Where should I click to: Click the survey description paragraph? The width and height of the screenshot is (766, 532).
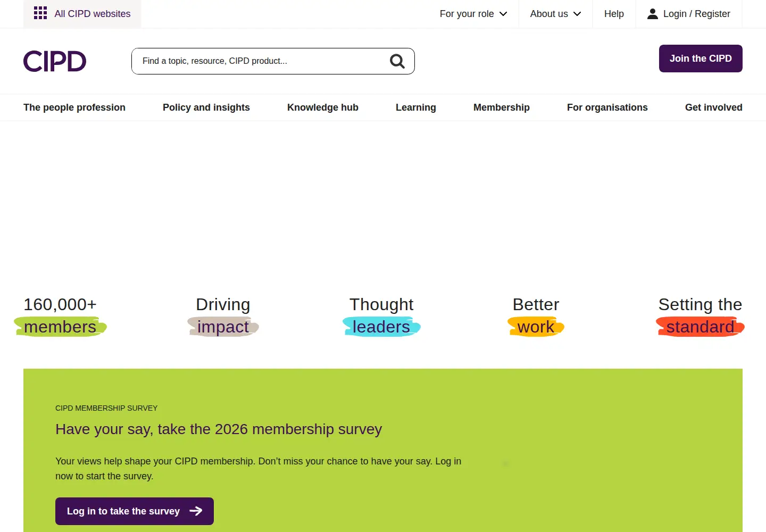(259, 469)
